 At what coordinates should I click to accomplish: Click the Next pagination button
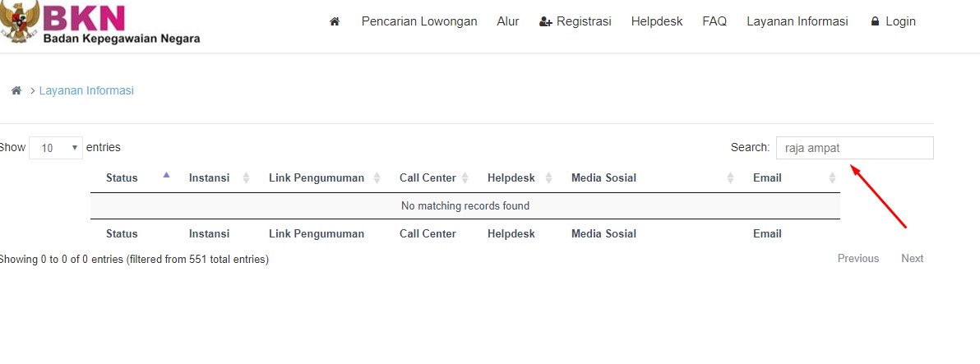coord(912,258)
